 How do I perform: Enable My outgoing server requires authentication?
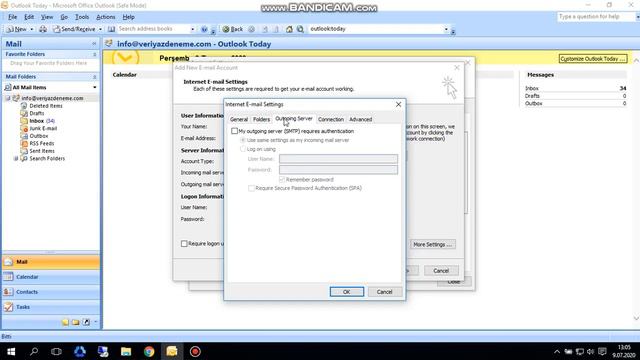coord(234,131)
